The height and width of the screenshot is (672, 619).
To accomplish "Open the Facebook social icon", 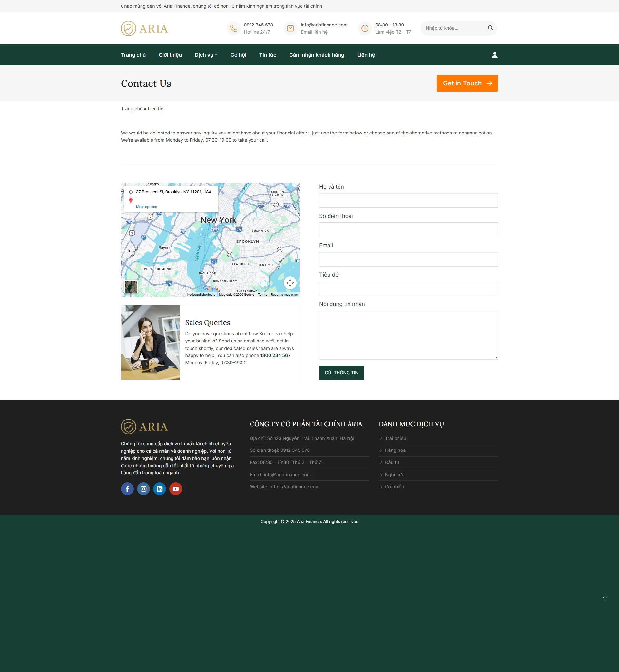I will pos(127,489).
